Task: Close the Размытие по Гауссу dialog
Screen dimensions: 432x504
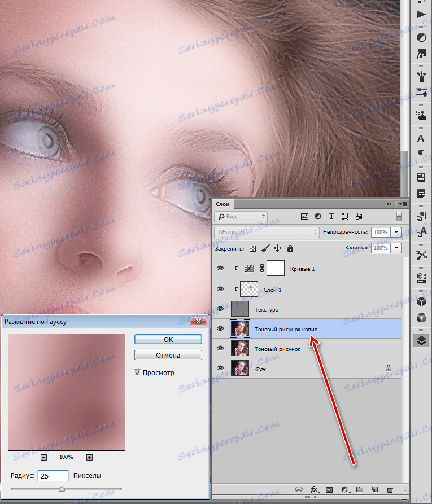Action: pos(198,322)
